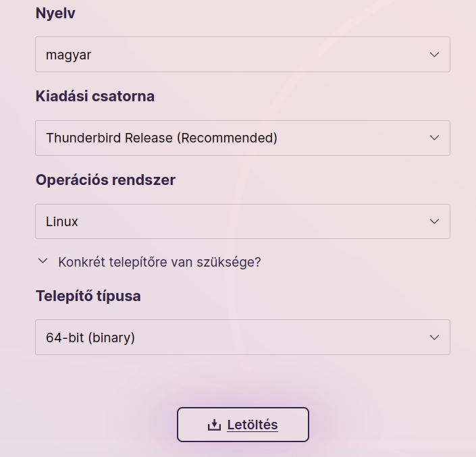Collapse the Konkrét telepítőre van szüksége? section

pos(149,262)
